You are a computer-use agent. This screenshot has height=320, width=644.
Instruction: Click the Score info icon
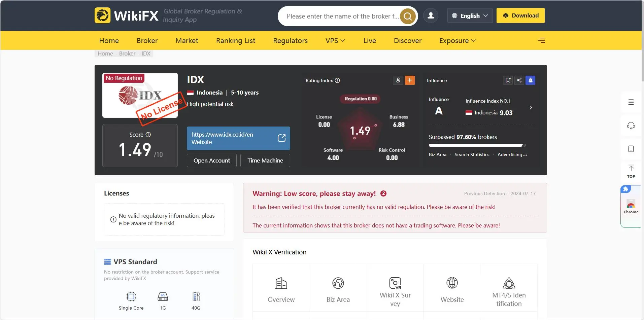coord(148,135)
